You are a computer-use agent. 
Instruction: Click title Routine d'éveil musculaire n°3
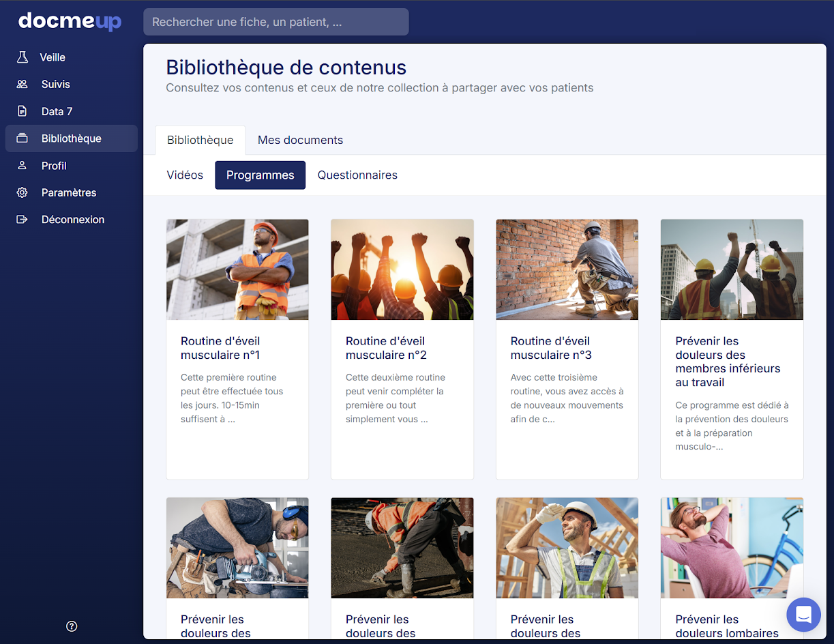(551, 348)
